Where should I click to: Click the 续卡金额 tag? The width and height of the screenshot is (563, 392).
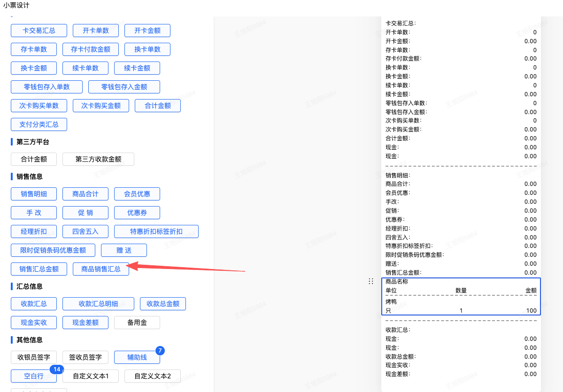coord(137,68)
